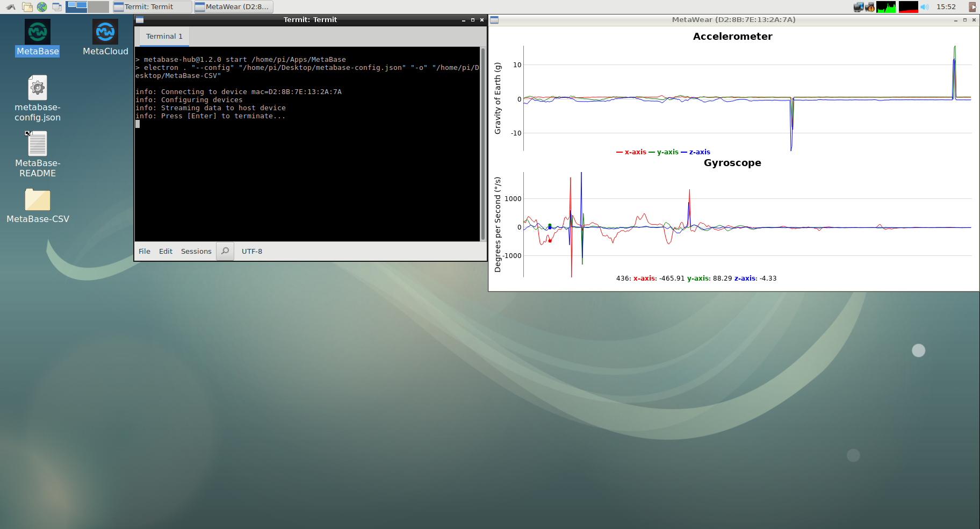Toggle the x-axis legend entry in Accelerometer chart

tap(631, 152)
